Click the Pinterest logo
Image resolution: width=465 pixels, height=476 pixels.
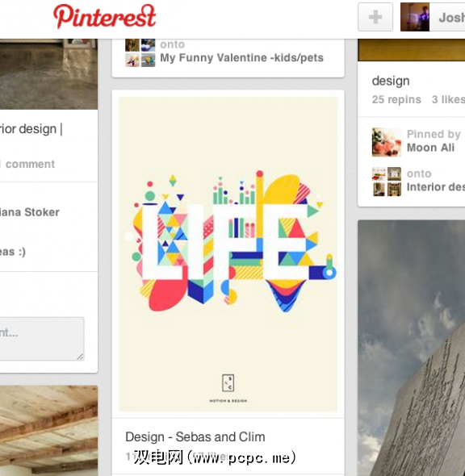click(104, 16)
